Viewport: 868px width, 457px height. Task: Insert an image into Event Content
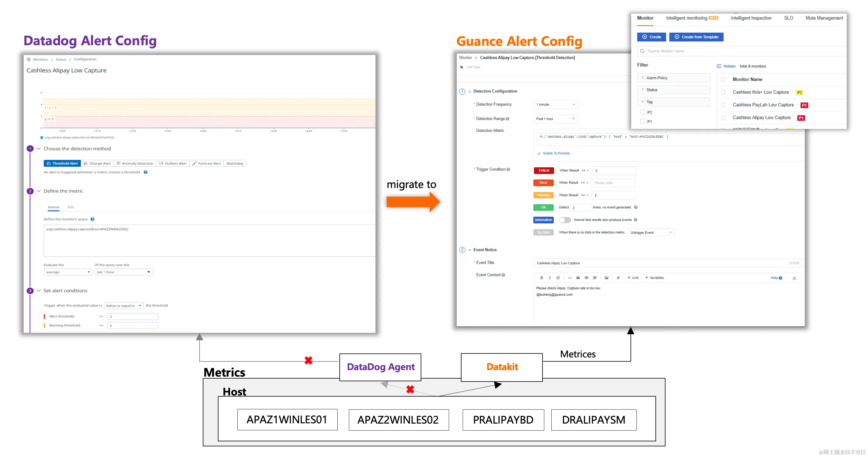(606, 278)
